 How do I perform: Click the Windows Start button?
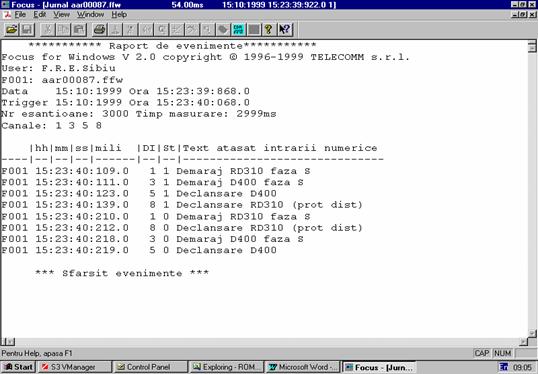pyautogui.click(x=18, y=367)
